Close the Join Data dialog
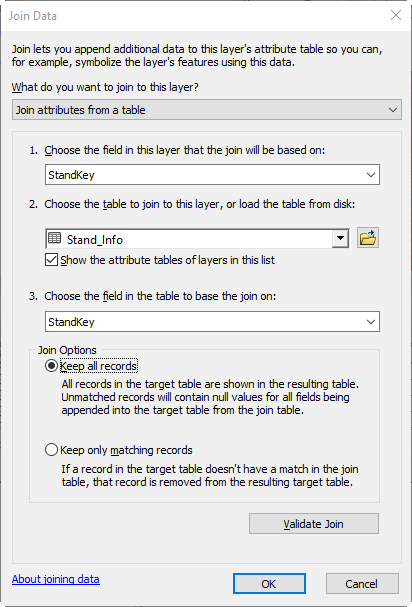This screenshot has width=412, height=607. point(396,15)
